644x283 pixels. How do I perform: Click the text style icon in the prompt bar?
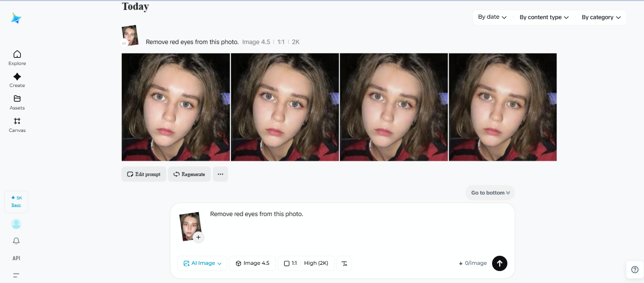[344, 263]
